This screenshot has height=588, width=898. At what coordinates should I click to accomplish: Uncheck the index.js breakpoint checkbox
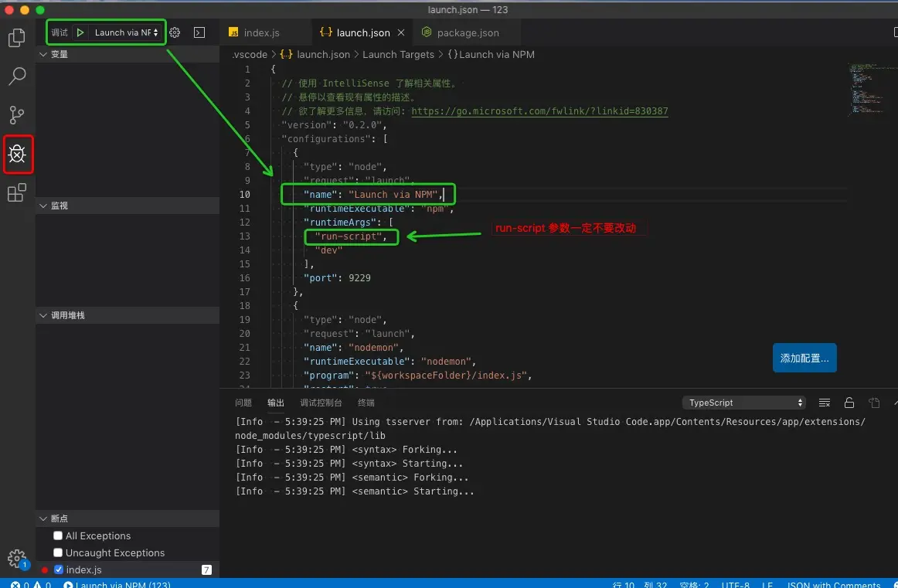[59, 569]
